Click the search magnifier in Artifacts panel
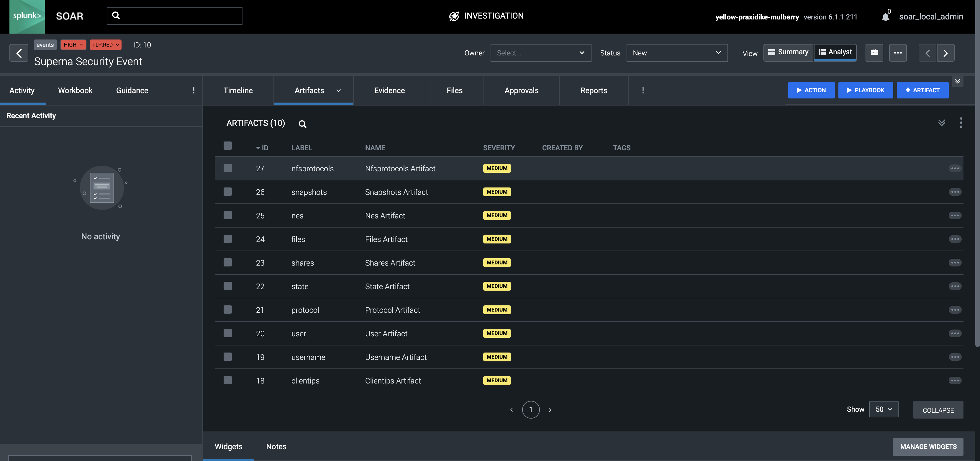The width and height of the screenshot is (980, 461). tap(302, 124)
